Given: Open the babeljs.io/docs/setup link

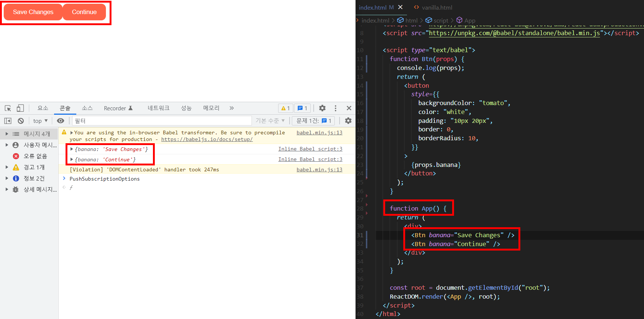Looking at the screenshot, I should coord(207,139).
